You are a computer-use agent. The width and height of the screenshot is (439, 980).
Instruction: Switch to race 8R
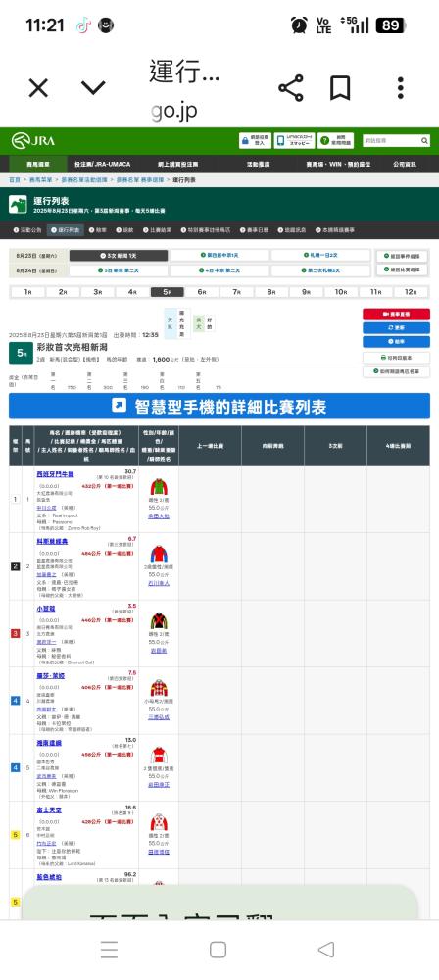(x=270, y=292)
